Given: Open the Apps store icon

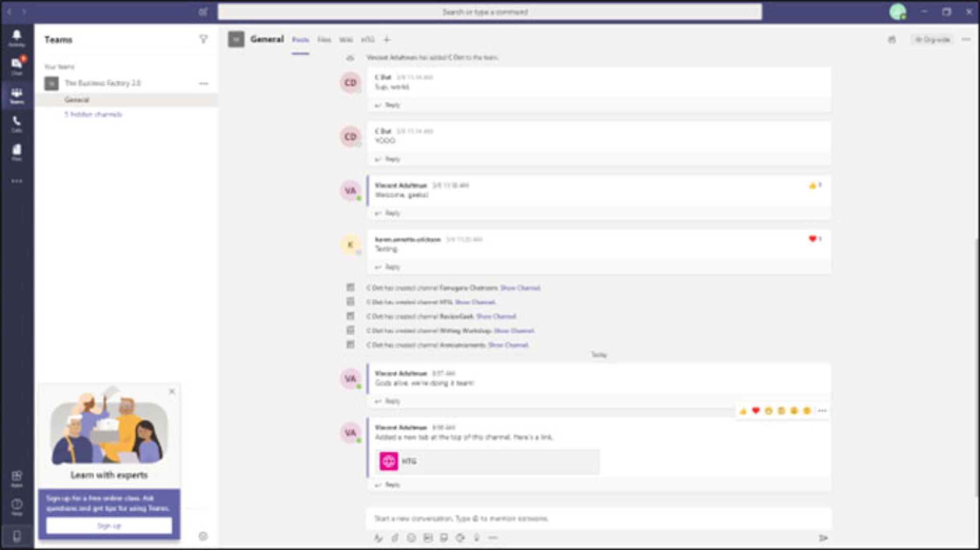Looking at the screenshot, I should (17, 479).
